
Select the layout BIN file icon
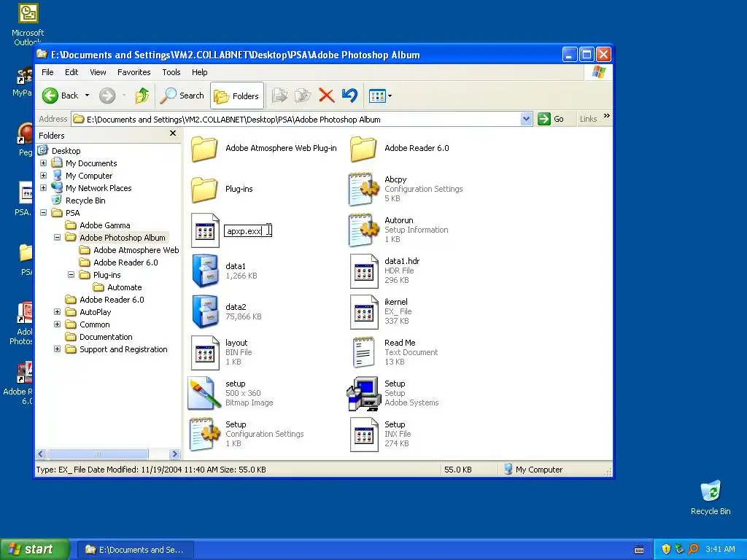pyautogui.click(x=205, y=353)
